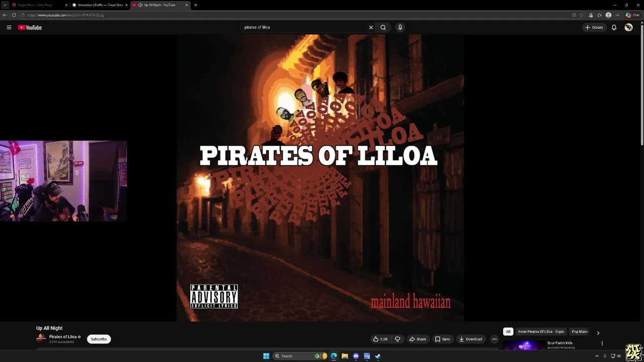Mute the Up All Night tab via speaker icon

[140, 5]
